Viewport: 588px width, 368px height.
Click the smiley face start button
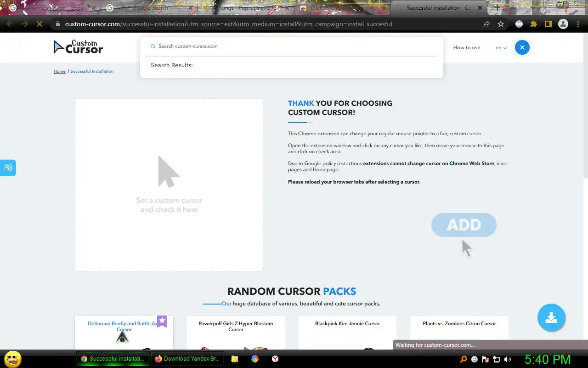click(12, 359)
